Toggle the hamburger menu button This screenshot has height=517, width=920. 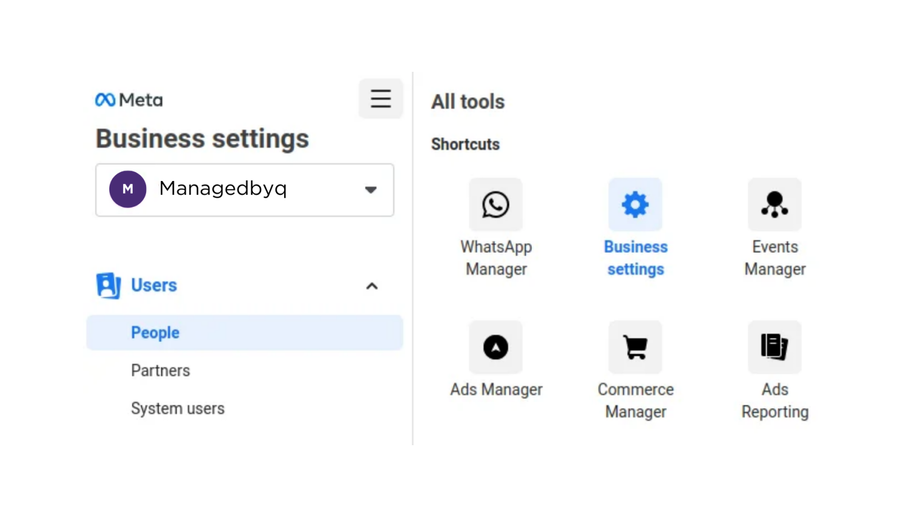point(381,99)
